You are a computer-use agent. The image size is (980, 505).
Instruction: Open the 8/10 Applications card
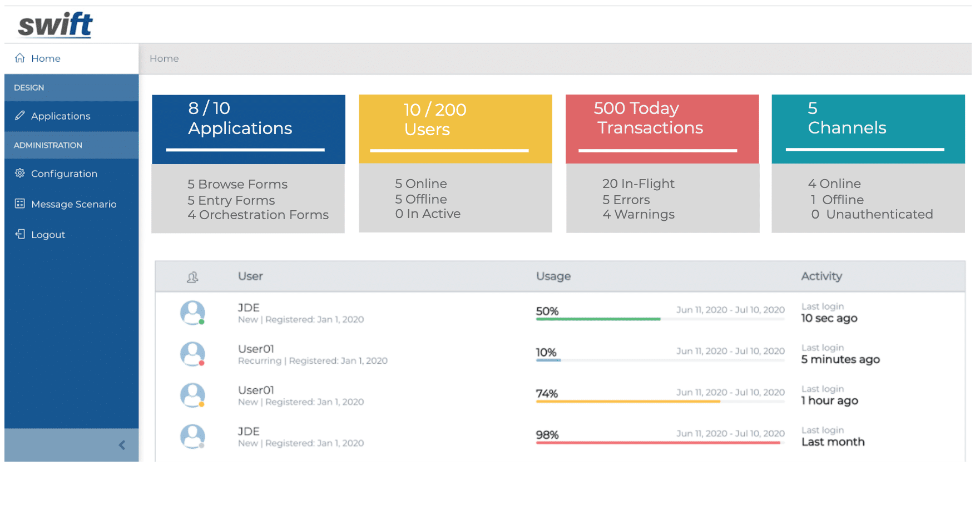pos(248,129)
